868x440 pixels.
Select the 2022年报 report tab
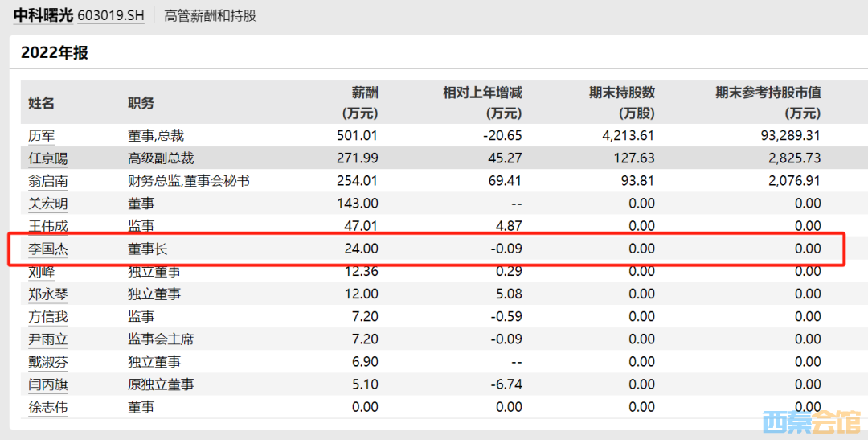tap(55, 53)
